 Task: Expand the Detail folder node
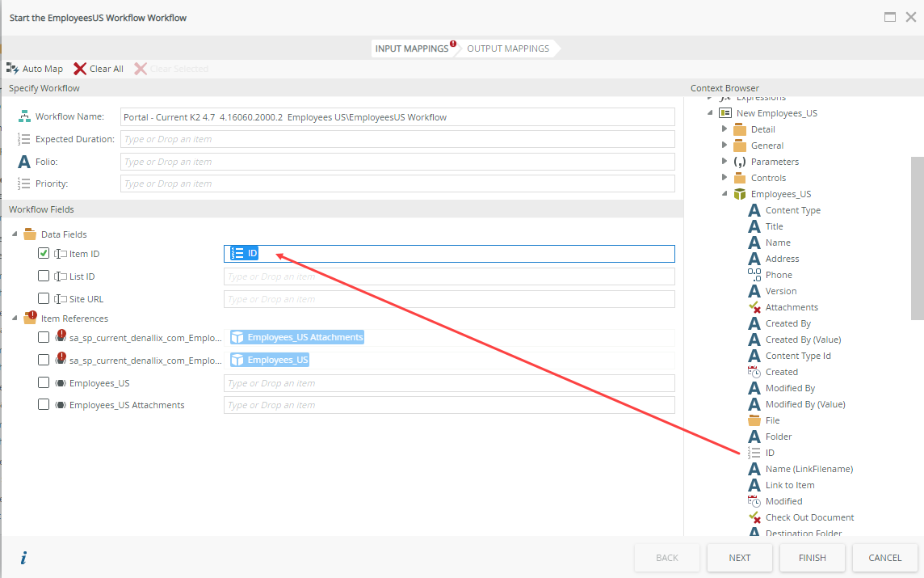[x=724, y=129]
